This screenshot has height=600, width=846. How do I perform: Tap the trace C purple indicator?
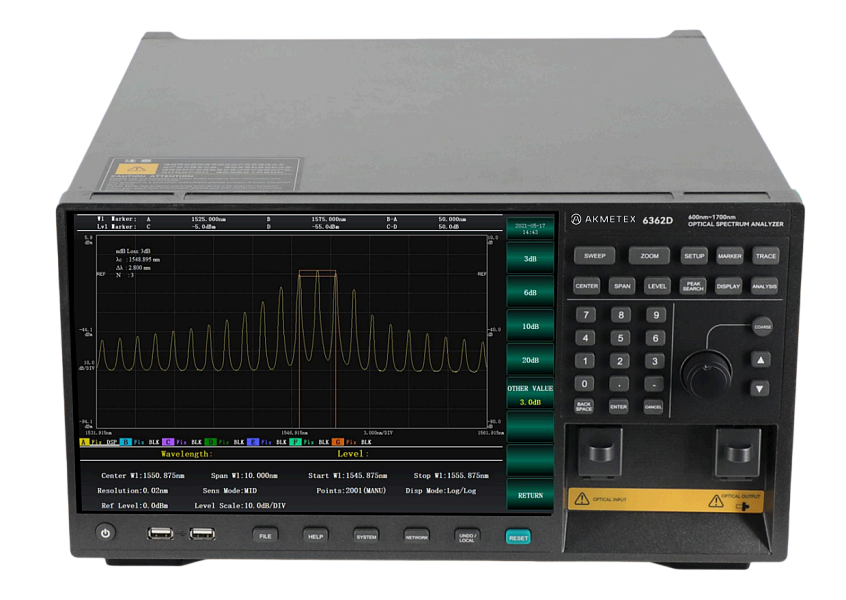[168, 442]
